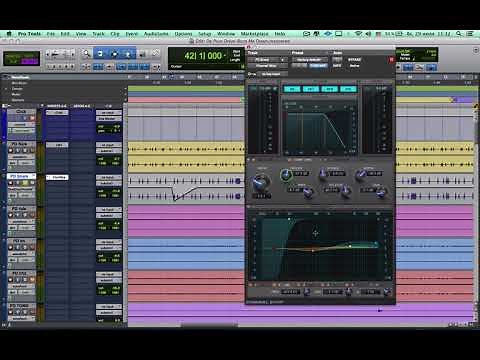Choose zoom preset 1
This screenshot has width=480, height=360.
49,67
